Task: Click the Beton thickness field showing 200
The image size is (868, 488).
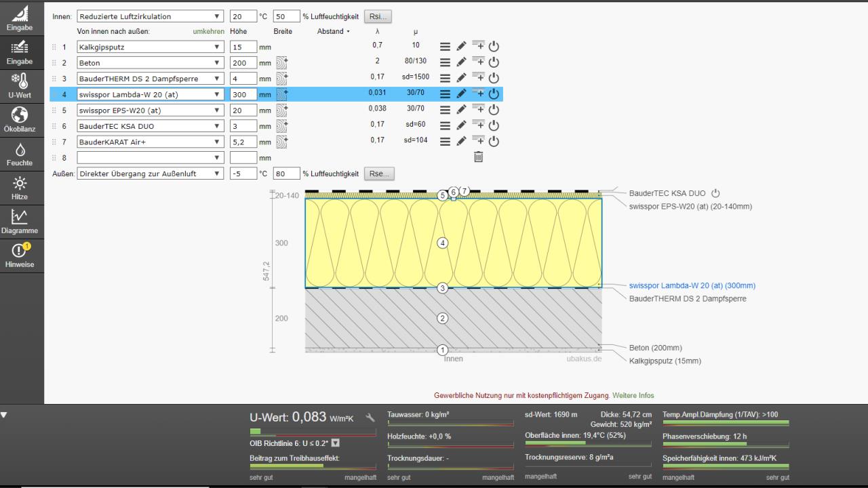Action: 243,63
